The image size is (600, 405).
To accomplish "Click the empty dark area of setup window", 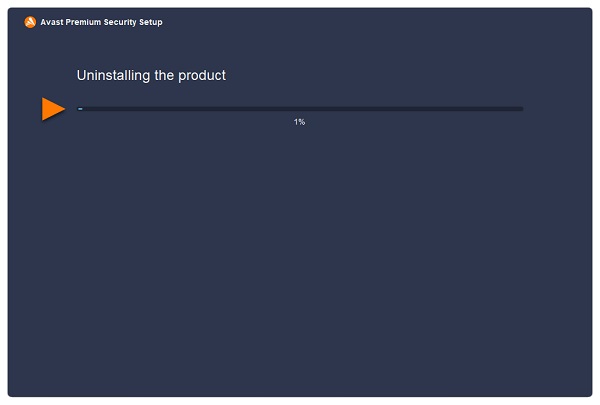I will click(x=300, y=260).
